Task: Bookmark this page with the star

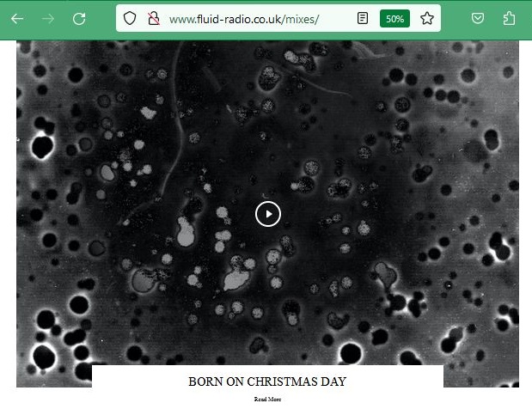Action: (x=427, y=18)
